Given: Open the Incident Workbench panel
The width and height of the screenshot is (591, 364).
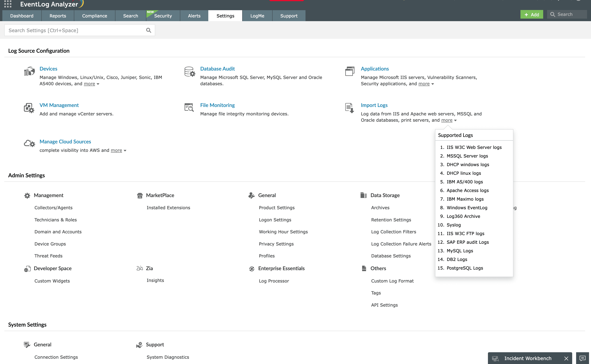Looking at the screenshot, I should pyautogui.click(x=528, y=359).
